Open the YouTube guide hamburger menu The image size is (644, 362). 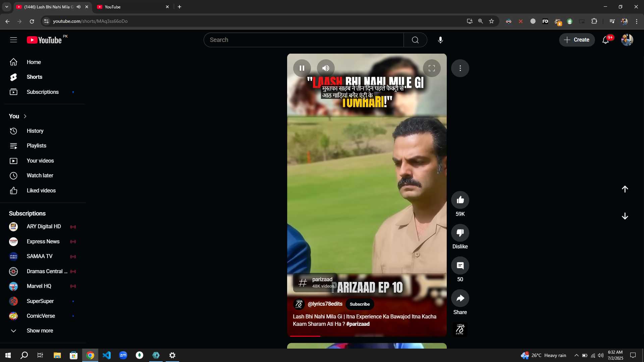pos(13,40)
